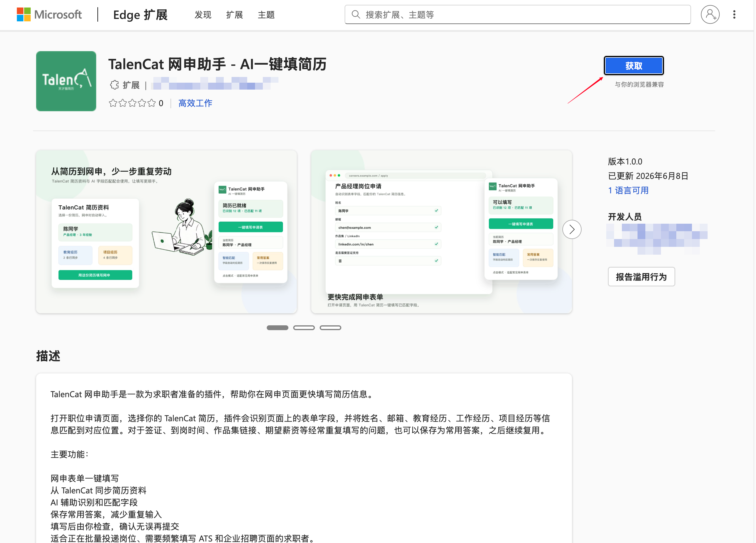The height and width of the screenshot is (543, 756).
Task: Click the Microsoft logo
Action: 49,14
